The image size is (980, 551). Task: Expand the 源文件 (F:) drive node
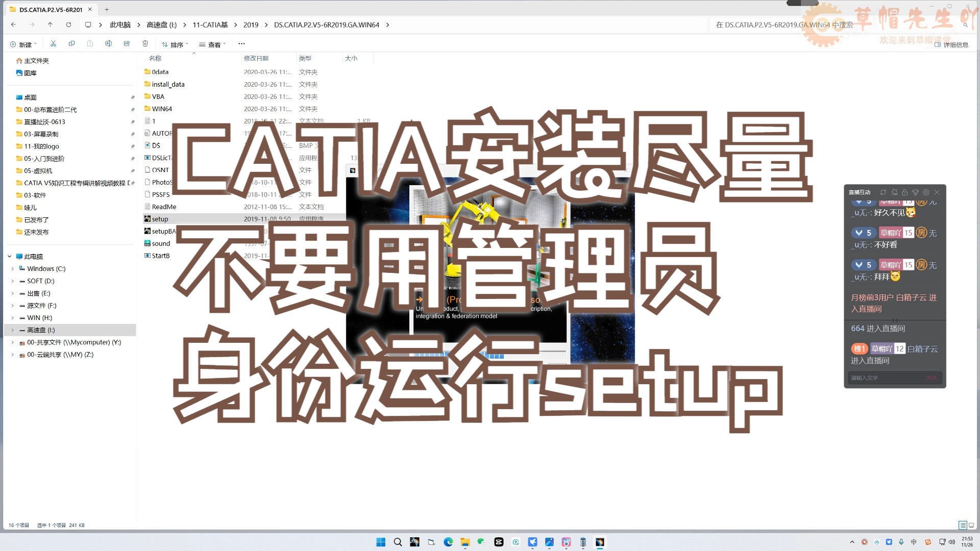(13, 305)
